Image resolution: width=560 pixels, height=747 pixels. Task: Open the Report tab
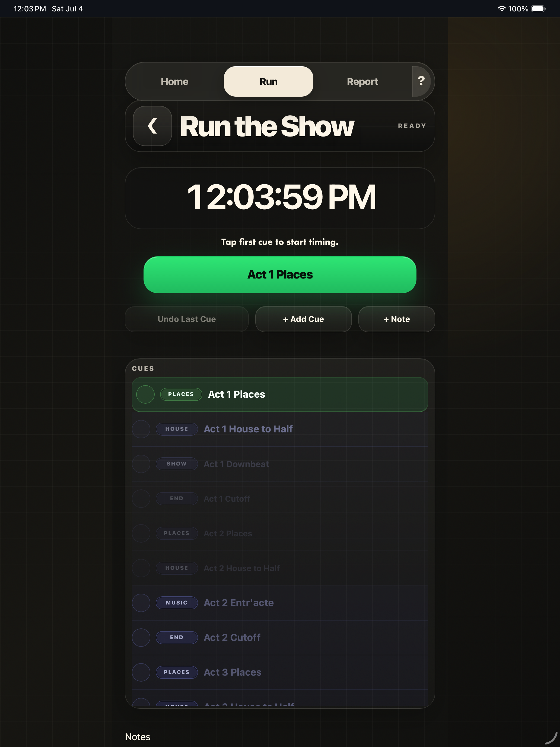pos(362,81)
